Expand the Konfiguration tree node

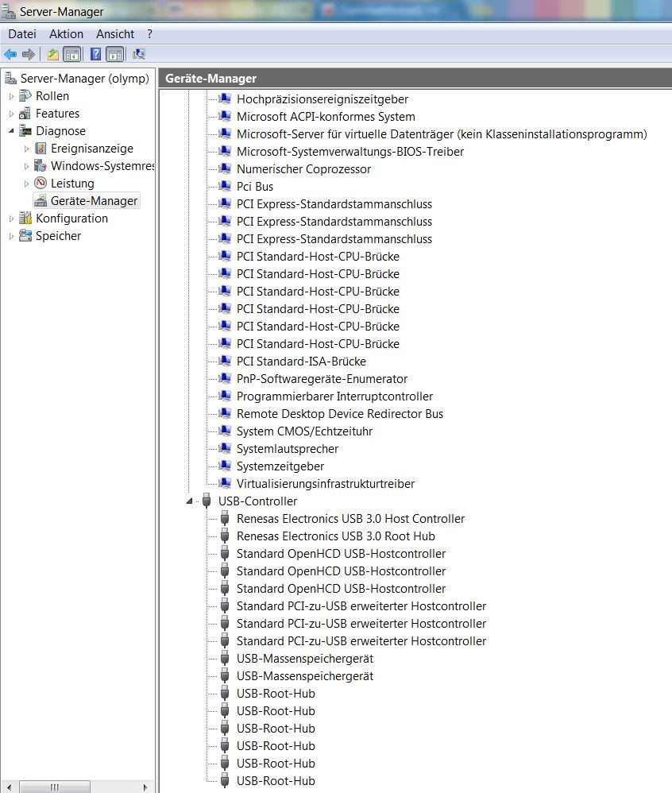point(11,219)
